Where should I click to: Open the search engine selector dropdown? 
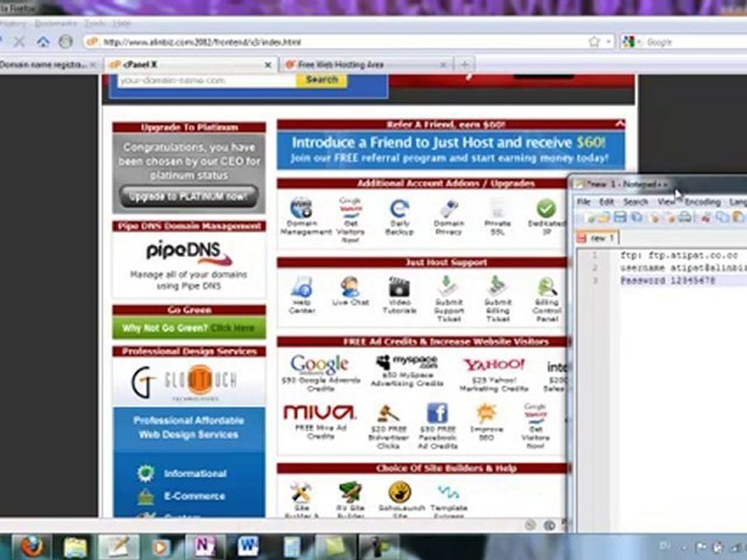(x=640, y=42)
